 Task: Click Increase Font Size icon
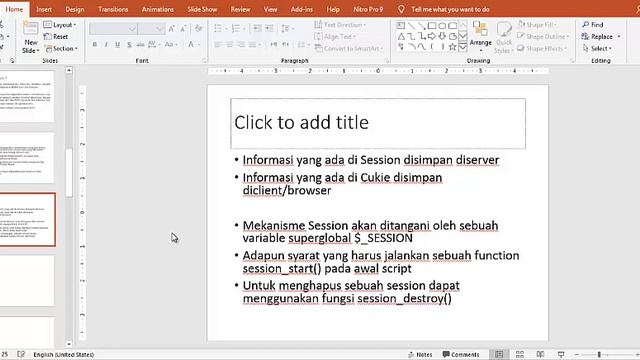pos(171,29)
